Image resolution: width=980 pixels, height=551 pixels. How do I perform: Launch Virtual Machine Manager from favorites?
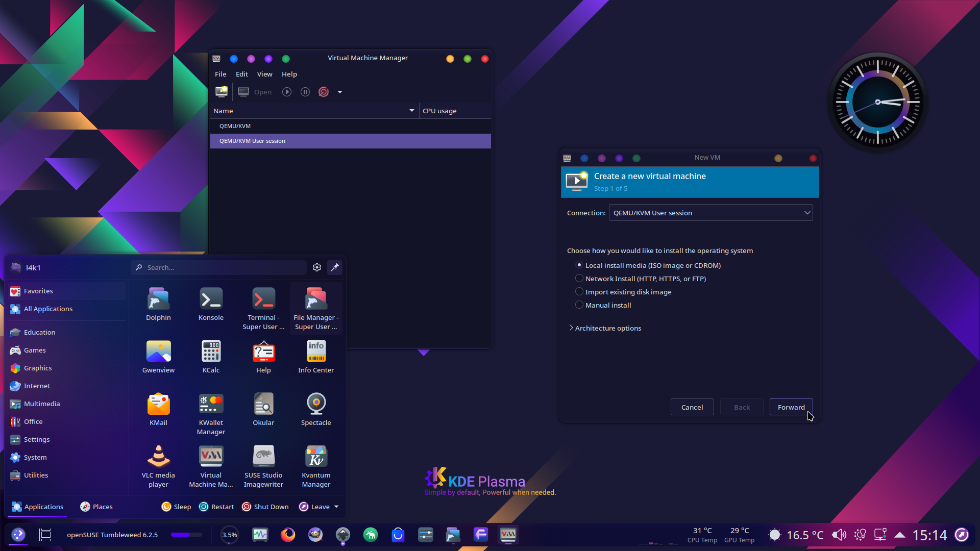(211, 466)
